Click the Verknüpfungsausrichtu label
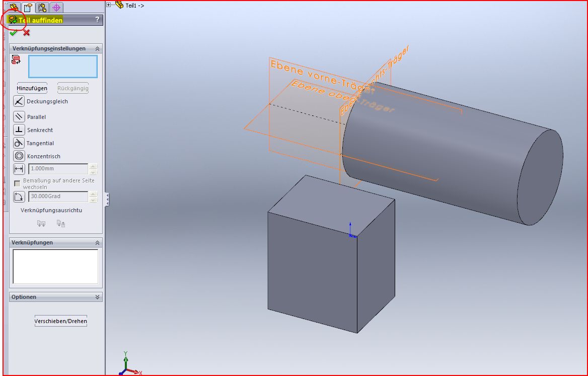Image resolution: width=588 pixels, height=376 pixels. coord(51,210)
